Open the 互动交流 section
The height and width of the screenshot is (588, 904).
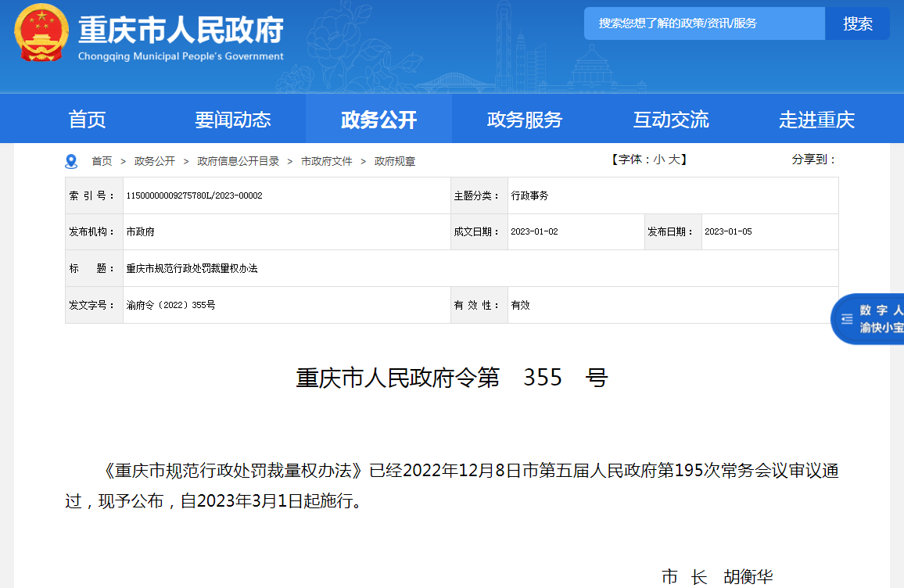670,118
